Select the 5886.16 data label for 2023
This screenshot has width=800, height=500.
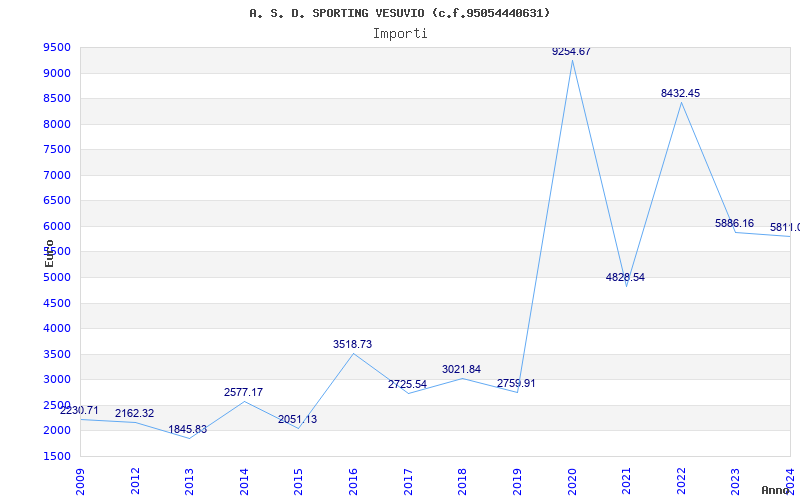click(x=734, y=223)
